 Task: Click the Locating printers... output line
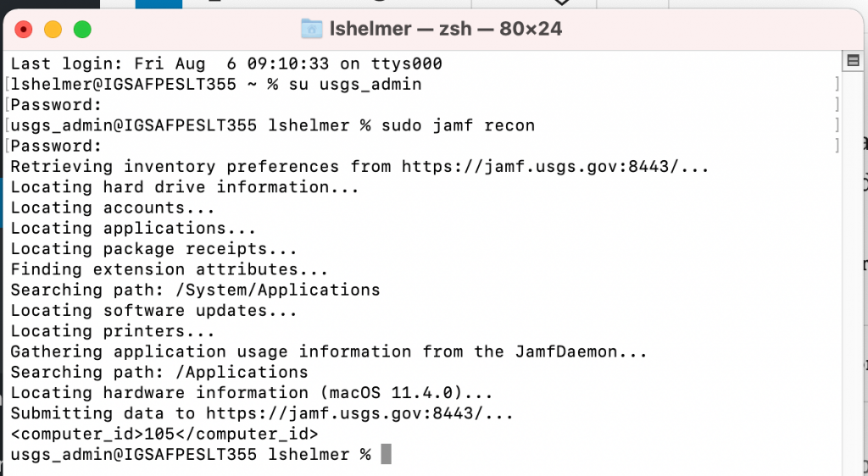(x=113, y=331)
